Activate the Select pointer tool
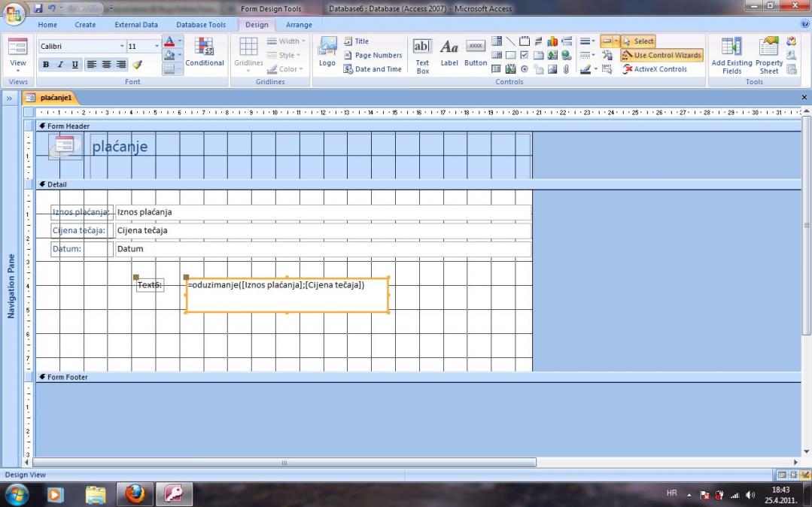This screenshot has width=812, height=507. click(638, 41)
